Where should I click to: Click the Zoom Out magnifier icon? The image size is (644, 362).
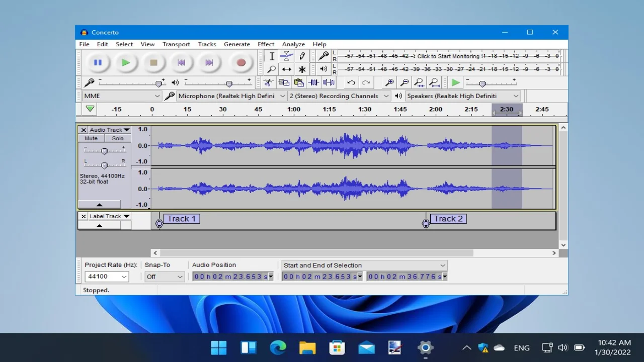point(404,82)
